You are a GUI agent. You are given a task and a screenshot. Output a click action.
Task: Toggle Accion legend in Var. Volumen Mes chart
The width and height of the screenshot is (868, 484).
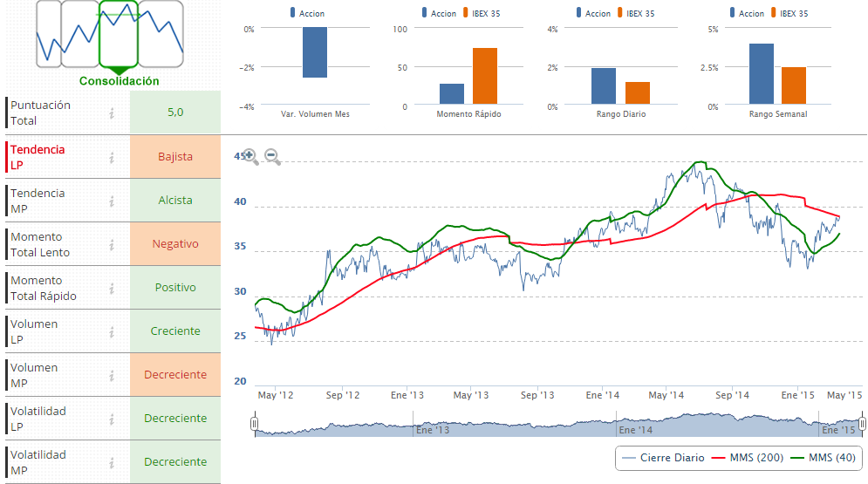[311, 13]
